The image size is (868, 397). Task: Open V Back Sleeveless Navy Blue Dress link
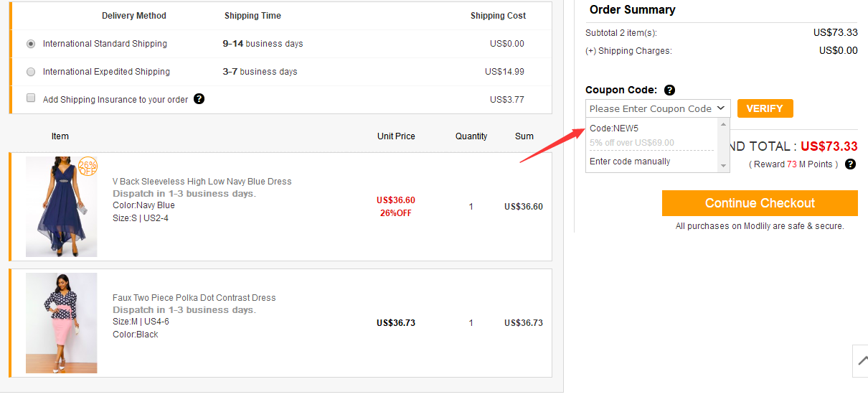pyautogui.click(x=202, y=182)
